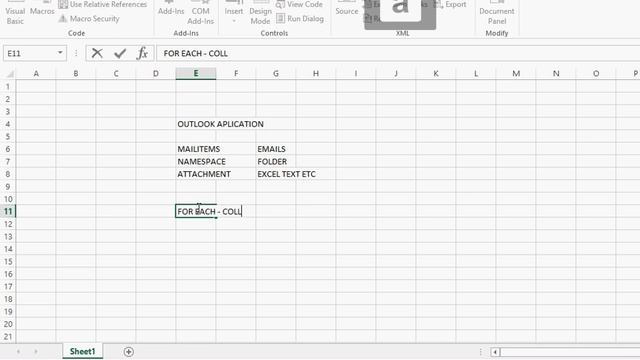Select row 4 header
This screenshot has height=360, width=640.
[8, 124]
